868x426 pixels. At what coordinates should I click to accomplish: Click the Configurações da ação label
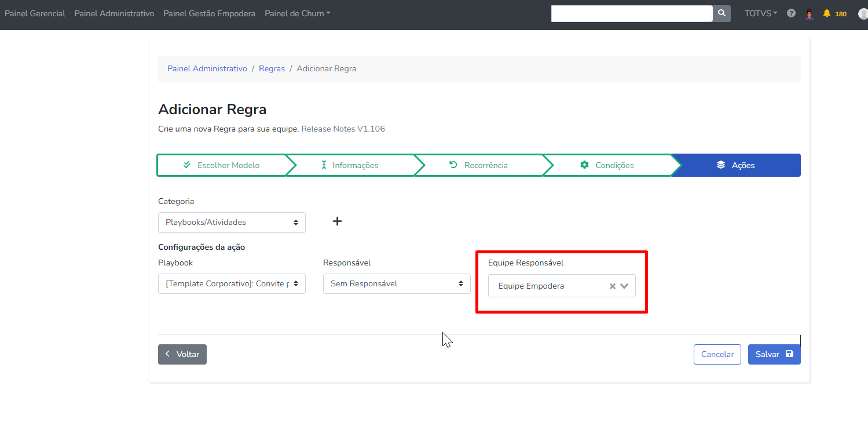(x=202, y=247)
